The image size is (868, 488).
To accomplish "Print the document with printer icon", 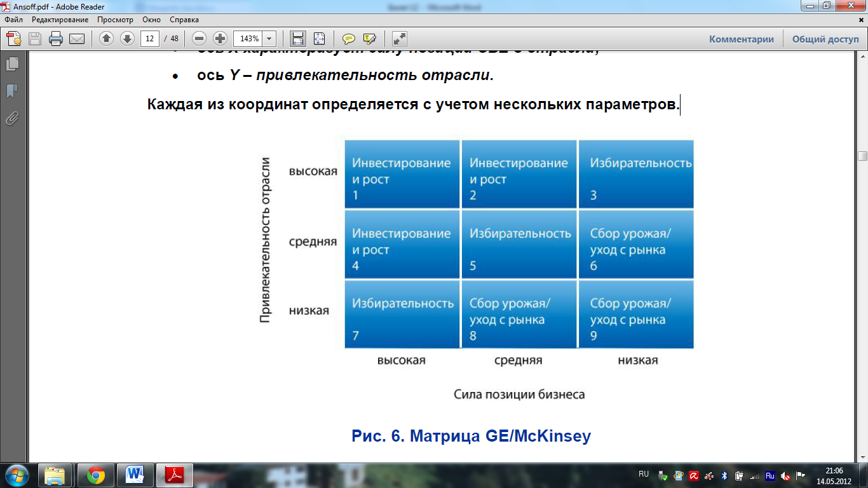I will pos(56,39).
